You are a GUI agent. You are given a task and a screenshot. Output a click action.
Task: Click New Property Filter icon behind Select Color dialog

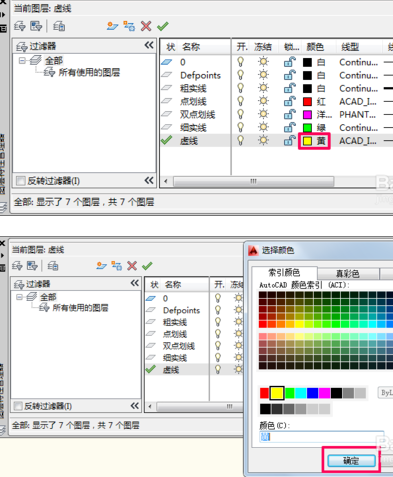[x=17, y=266]
